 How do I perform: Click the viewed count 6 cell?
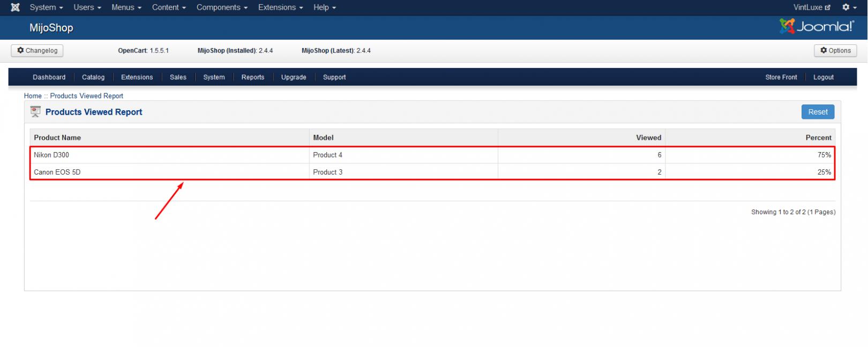point(581,155)
